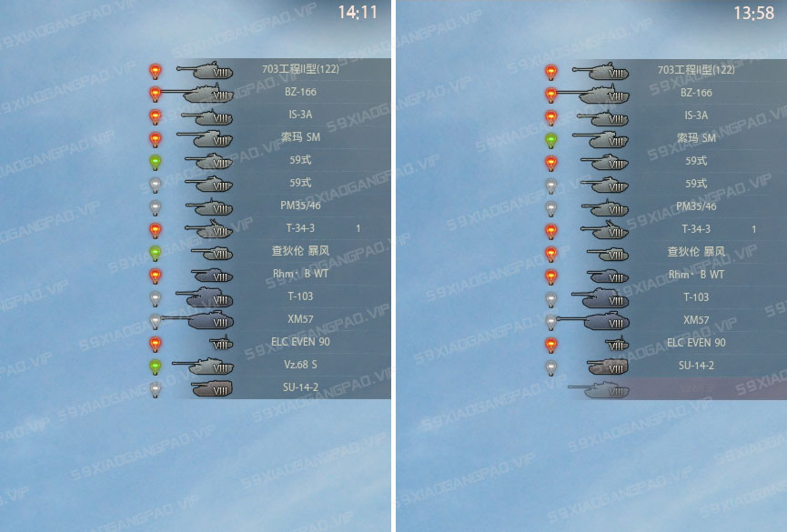The image size is (787, 532).
Task: Select PM35/46 name in 13:58 panel
Action: tap(696, 206)
